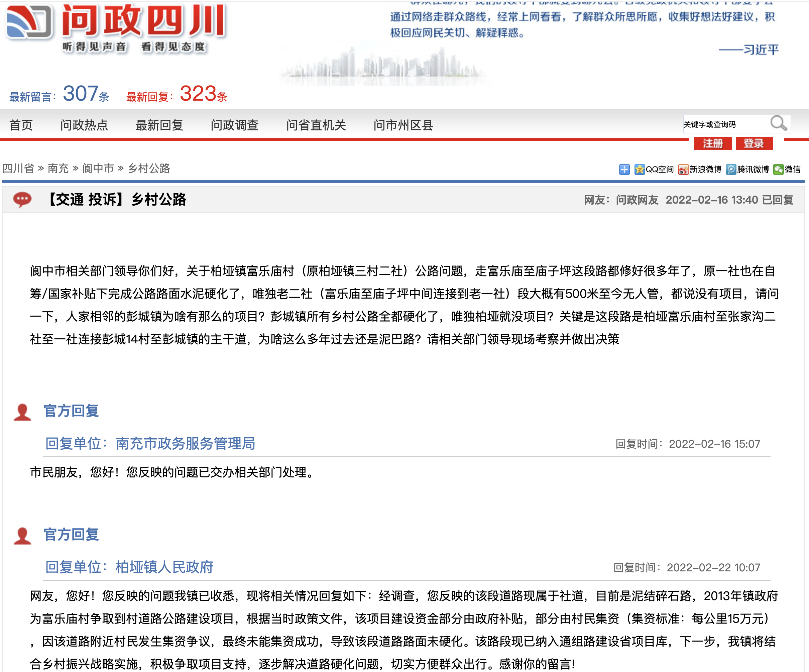Click the 注册 button
809x672 pixels.
point(713,143)
